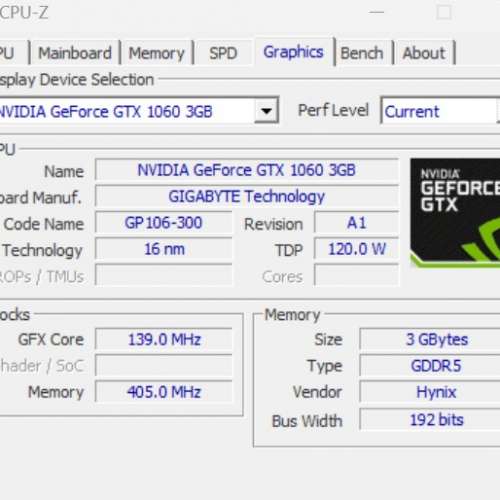500x500 pixels.
Task: Select the Hynix memory vendor value
Action: pos(430,392)
